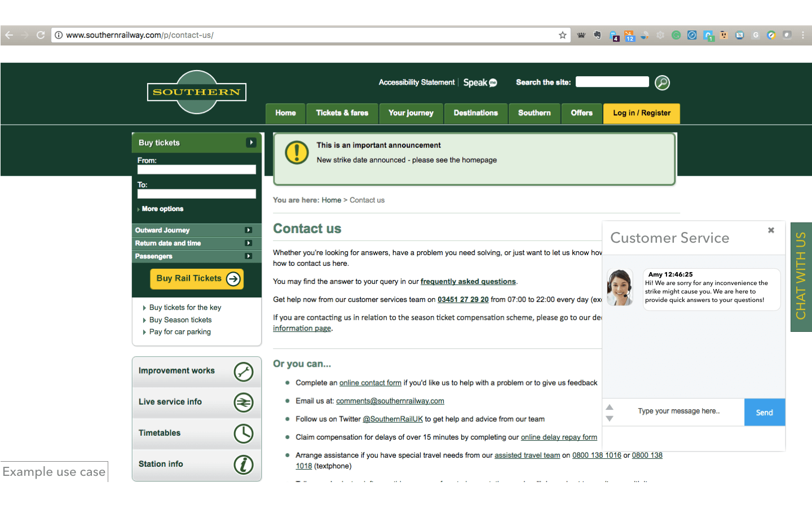This screenshot has height=508, width=812.
Task: Click Buy Season tickets link
Action: pyautogui.click(x=180, y=320)
